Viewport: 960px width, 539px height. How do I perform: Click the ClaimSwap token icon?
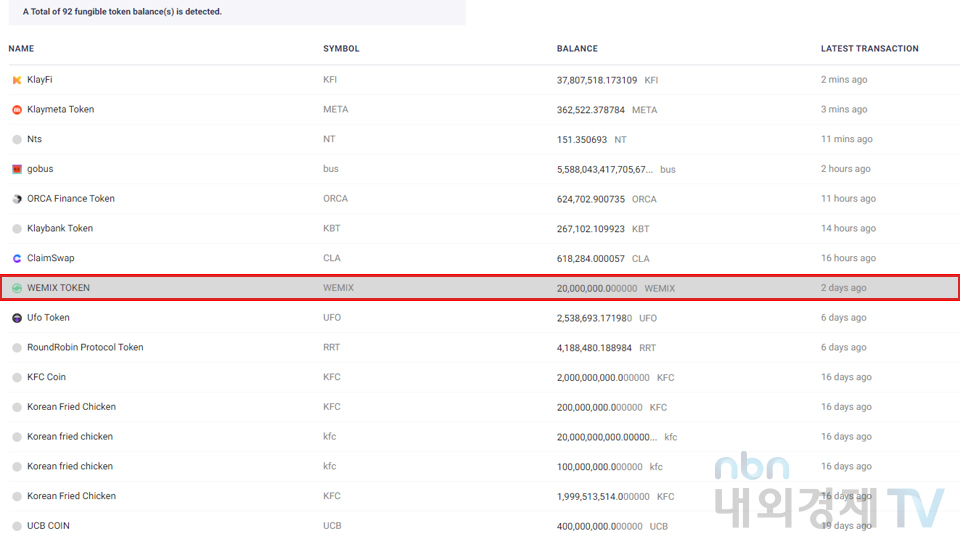(x=17, y=258)
